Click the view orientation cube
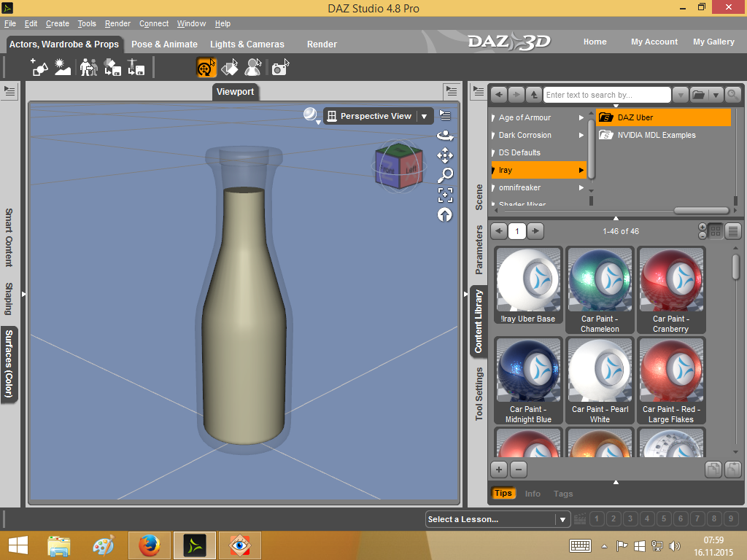The image size is (747, 560). coord(399,166)
